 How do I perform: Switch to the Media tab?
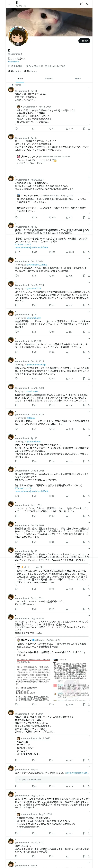pos(78,79)
